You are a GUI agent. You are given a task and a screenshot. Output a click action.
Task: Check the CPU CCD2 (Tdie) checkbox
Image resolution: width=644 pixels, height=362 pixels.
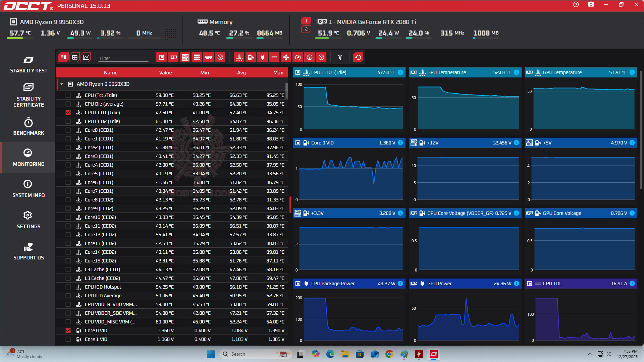(68, 121)
